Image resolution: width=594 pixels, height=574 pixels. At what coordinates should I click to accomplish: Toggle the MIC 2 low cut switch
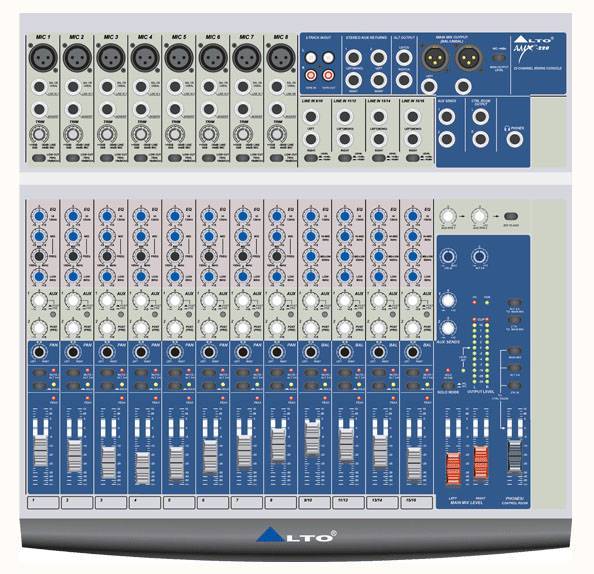pyautogui.click(x=73, y=158)
